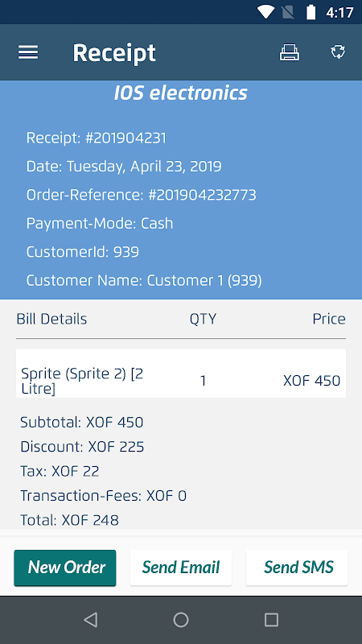
Task: Tap the Receipt page title
Action: coord(114,53)
